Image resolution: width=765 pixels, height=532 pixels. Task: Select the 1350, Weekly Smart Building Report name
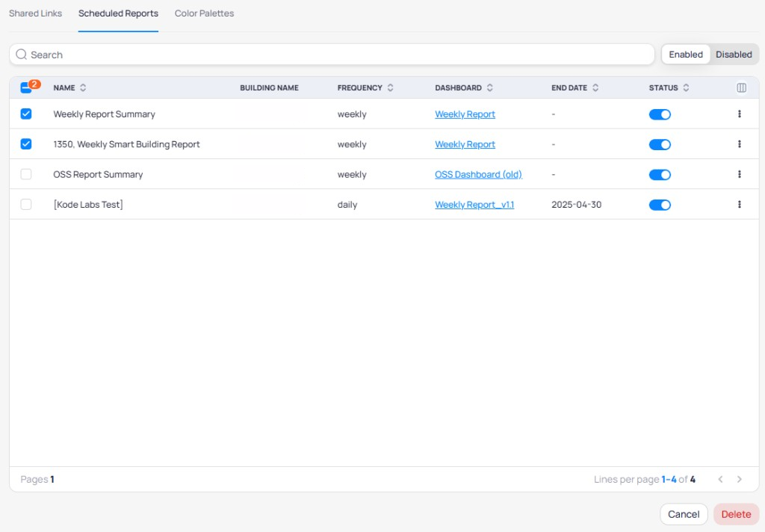tap(126, 144)
